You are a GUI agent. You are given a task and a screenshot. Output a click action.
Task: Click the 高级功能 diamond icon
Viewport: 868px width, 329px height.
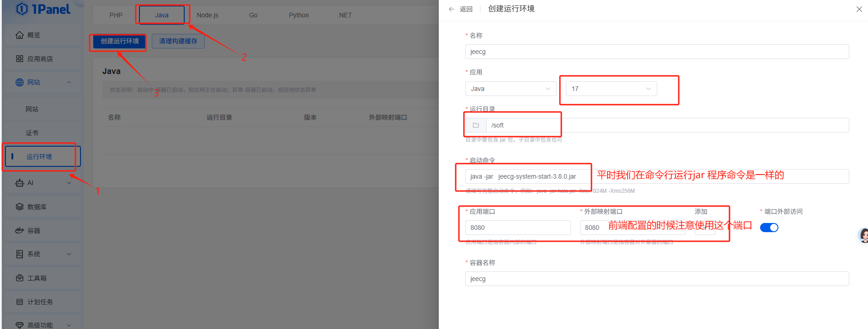(x=20, y=325)
